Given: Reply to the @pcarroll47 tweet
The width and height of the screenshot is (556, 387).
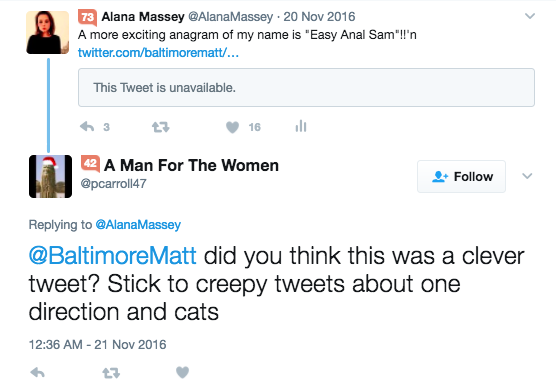Looking at the screenshot, I should [x=38, y=373].
